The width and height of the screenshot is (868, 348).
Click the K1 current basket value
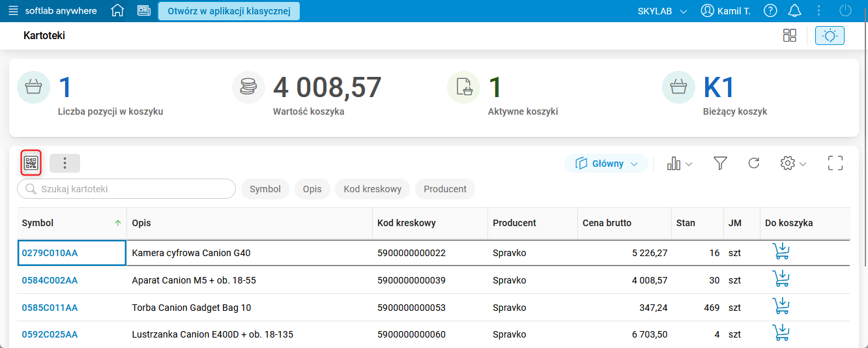click(719, 87)
